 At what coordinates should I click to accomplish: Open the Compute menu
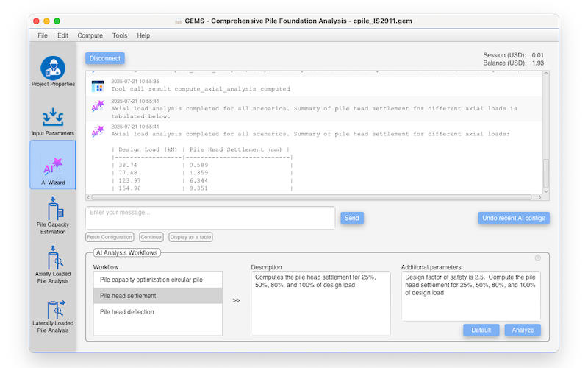point(90,35)
